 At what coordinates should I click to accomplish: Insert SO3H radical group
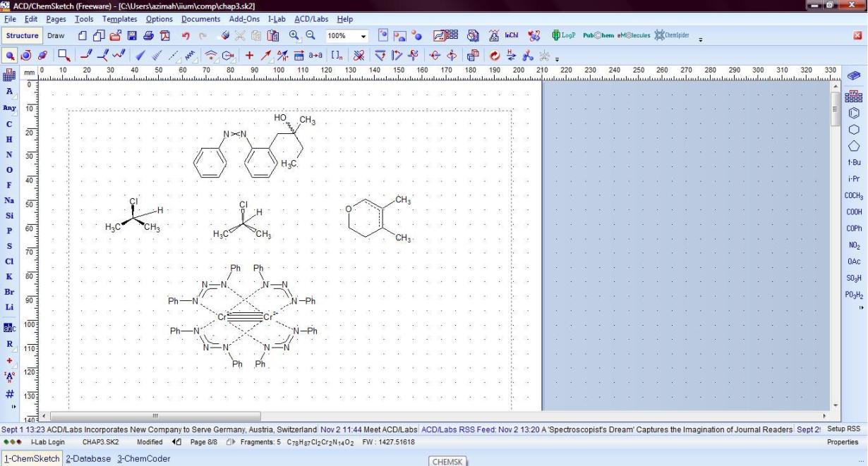pyautogui.click(x=853, y=278)
